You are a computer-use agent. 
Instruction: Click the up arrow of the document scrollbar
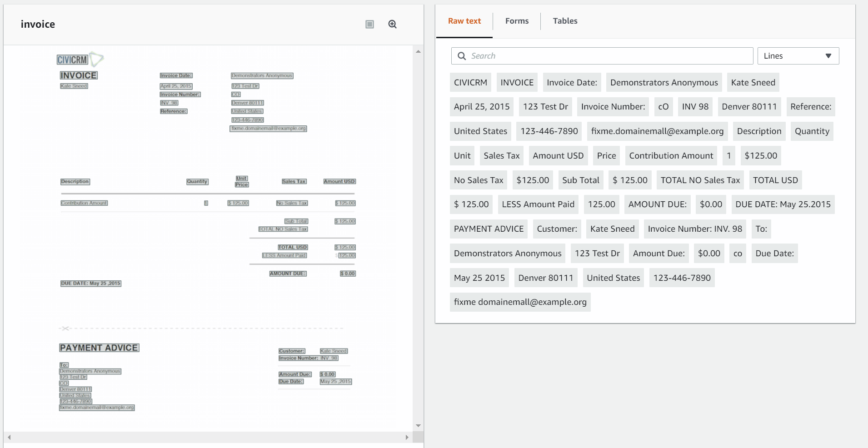click(418, 51)
